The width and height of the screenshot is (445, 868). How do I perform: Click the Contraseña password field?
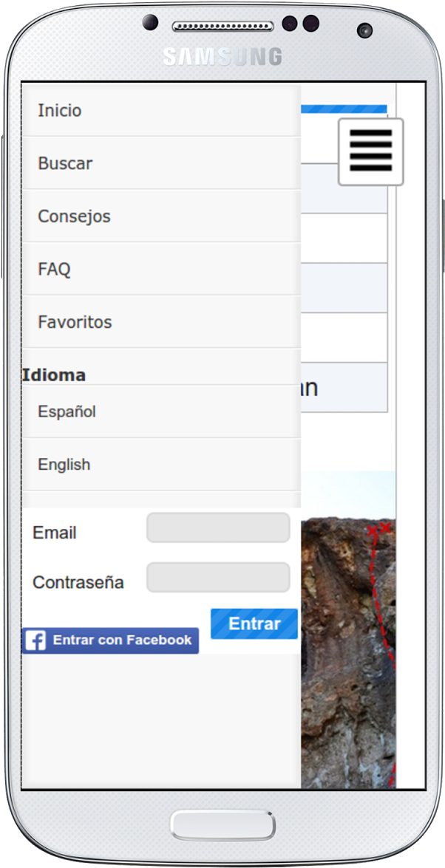click(x=218, y=578)
